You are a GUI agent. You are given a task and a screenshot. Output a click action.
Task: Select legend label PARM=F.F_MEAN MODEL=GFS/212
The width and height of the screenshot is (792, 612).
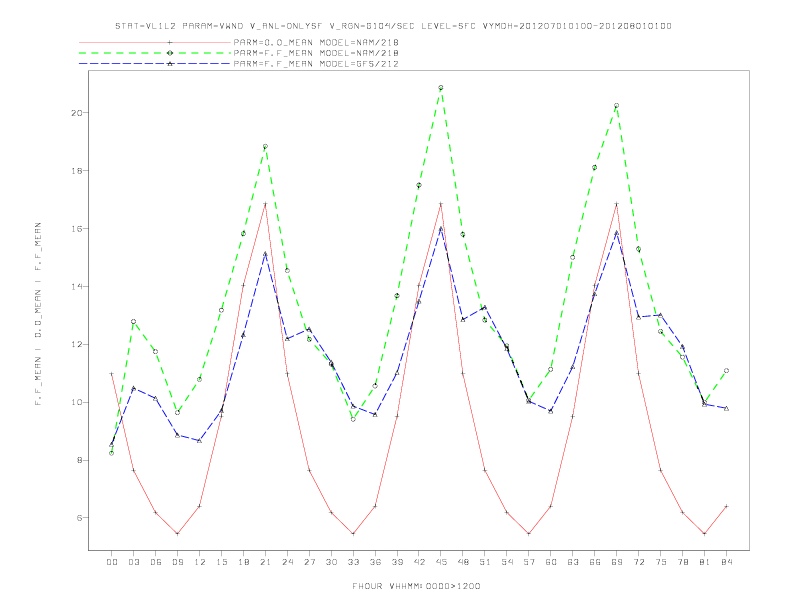pos(316,64)
